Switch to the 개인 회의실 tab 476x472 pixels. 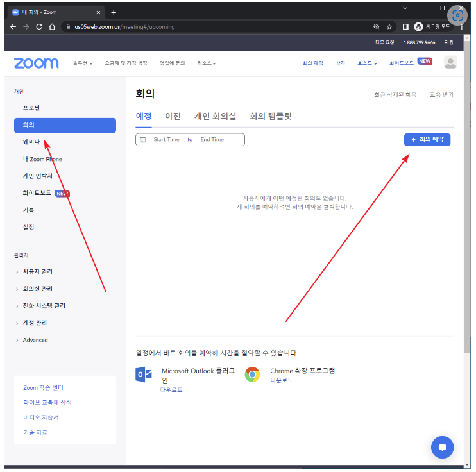pyautogui.click(x=215, y=116)
